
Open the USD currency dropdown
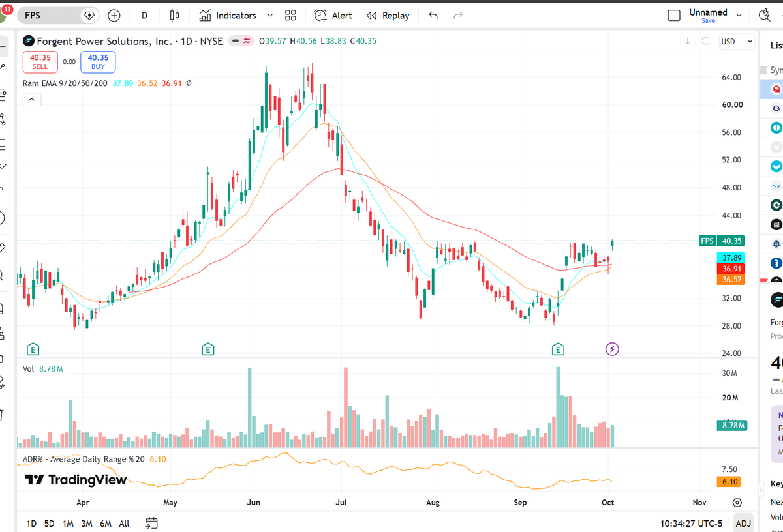736,41
